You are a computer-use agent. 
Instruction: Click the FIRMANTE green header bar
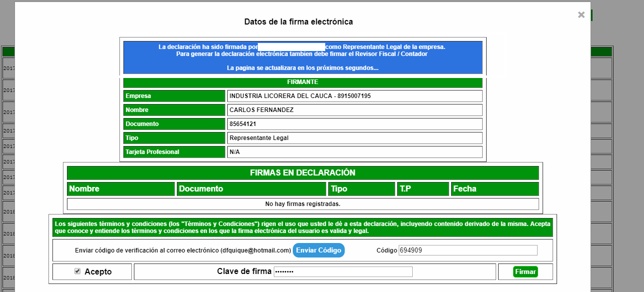(303, 82)
